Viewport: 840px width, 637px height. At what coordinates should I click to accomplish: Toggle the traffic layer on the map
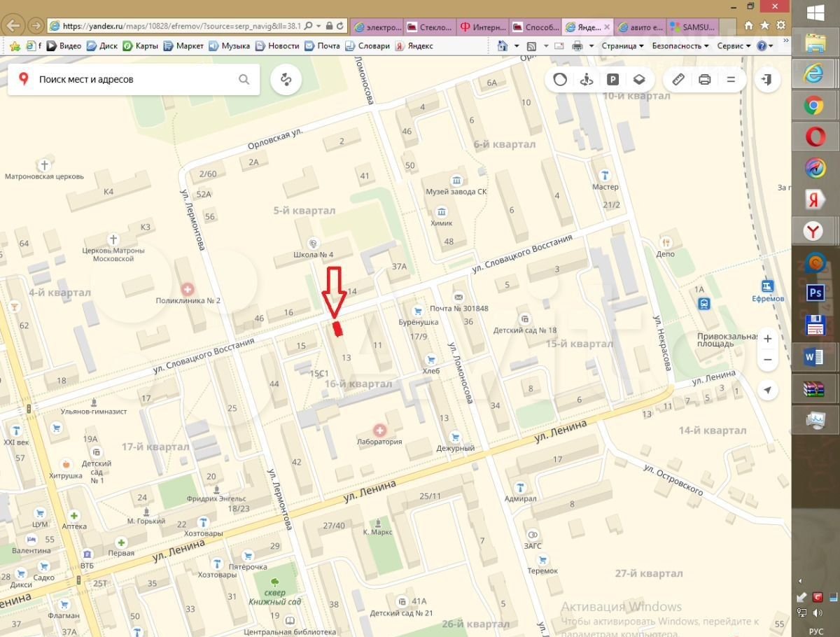click(560, 80)
